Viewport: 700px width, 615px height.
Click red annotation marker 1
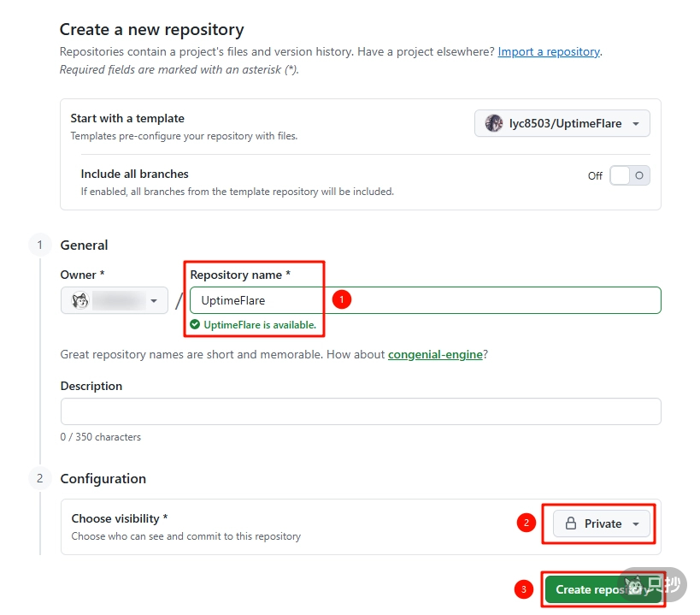(342, 300)
